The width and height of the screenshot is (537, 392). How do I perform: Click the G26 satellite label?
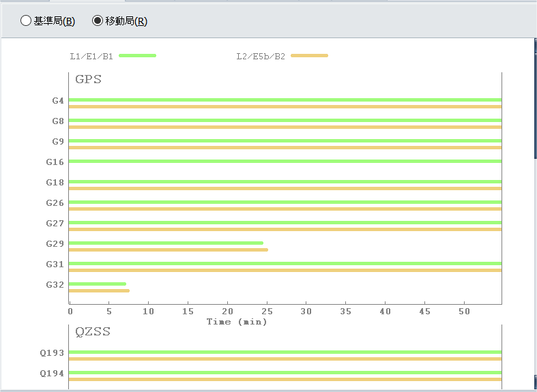[x=55, y=203]
